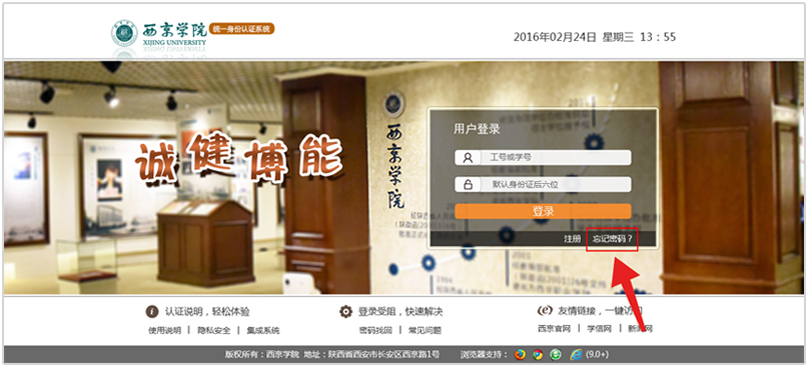This screenshot has width=807, height=365.
Task: Click the padlock icon in password field
Action: pos(468,184)
